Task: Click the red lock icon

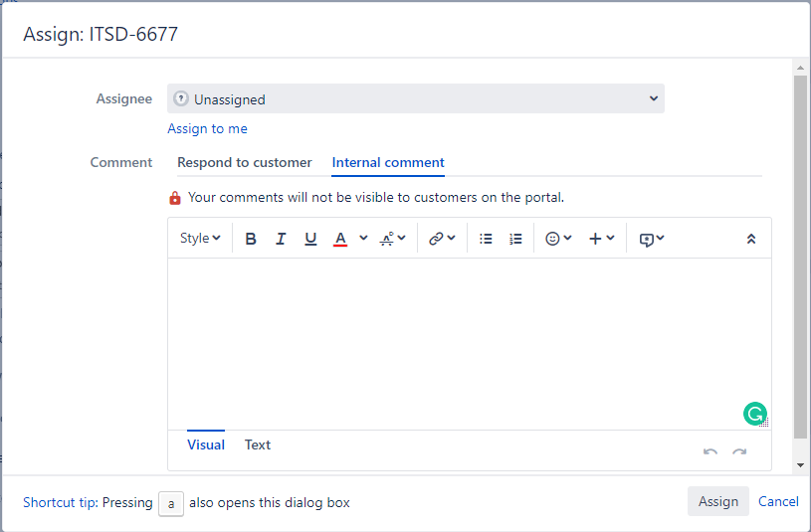Action: tap(175, 198)
